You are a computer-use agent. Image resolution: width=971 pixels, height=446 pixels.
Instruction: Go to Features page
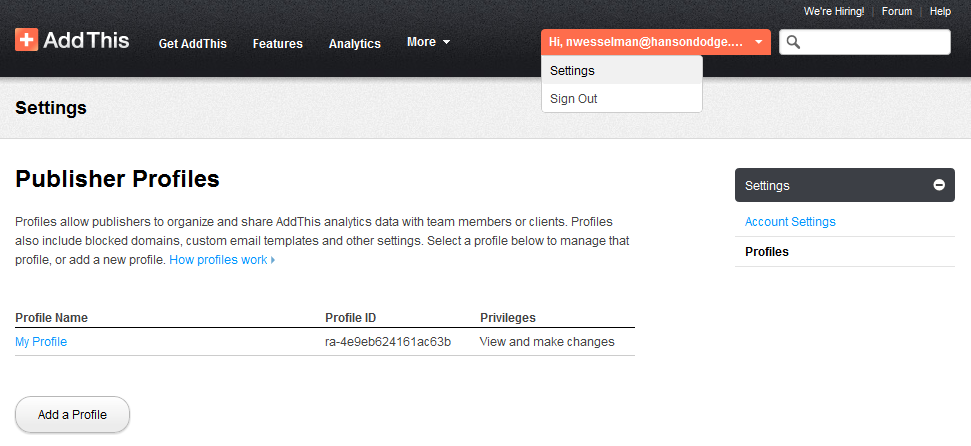click(x=277, y=43)
